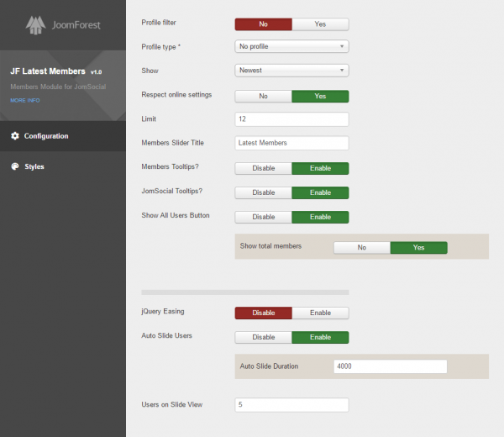The image size is (504, 437).
Task: Click the Auto Slide Duration label
Action: point(269,366)
